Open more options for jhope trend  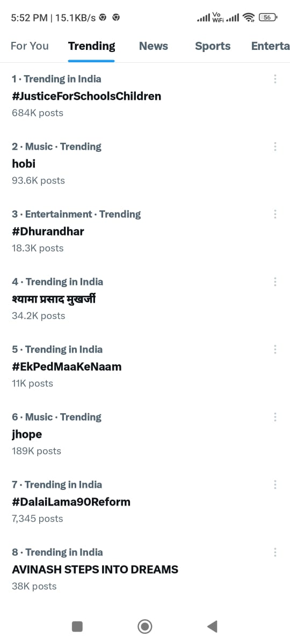tap(275, 417)
